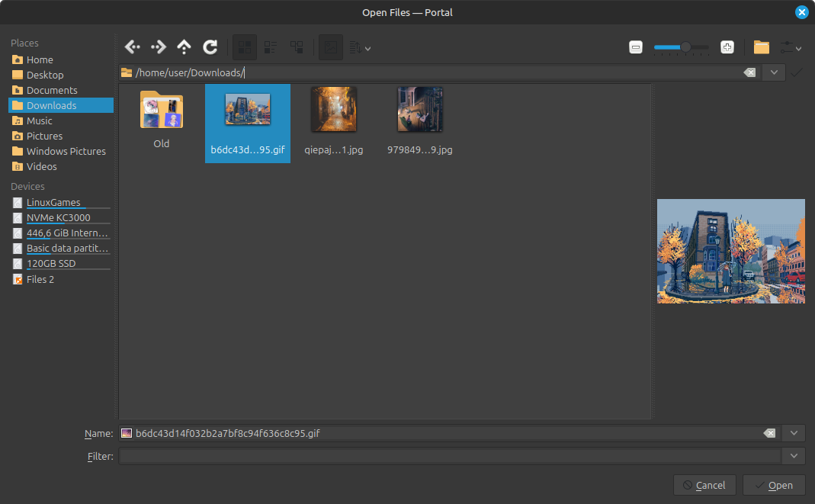The width and height of the screenshot is (815, 504).
Task: Open the sorting options dropdown
Action: click(x=360, y=48)
